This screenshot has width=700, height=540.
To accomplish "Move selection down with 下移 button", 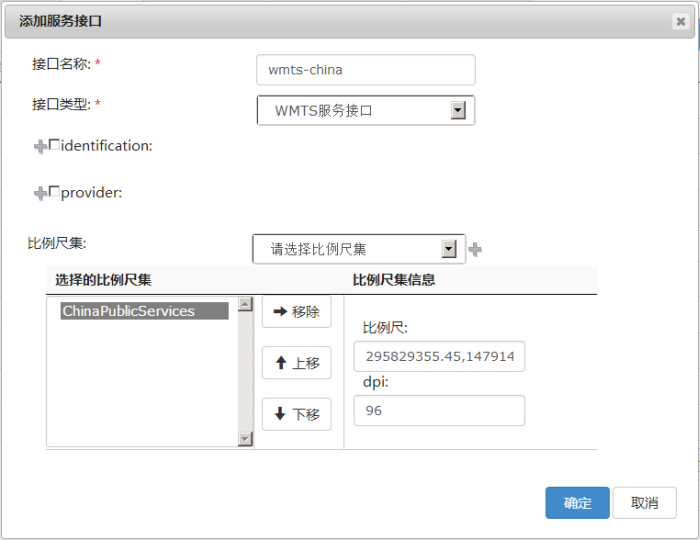I will (296, 414).
